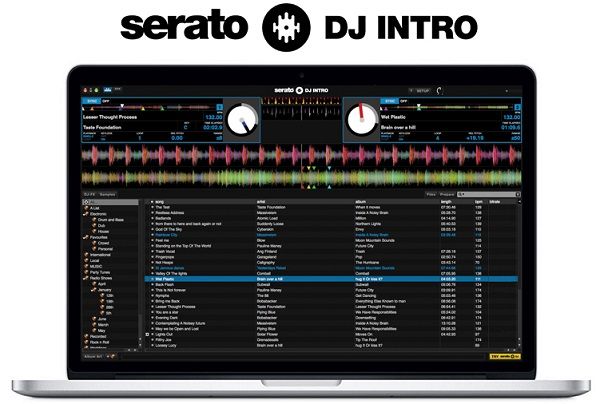
Task: Select the Personal subcrate icon
Action: click(94, 249)
